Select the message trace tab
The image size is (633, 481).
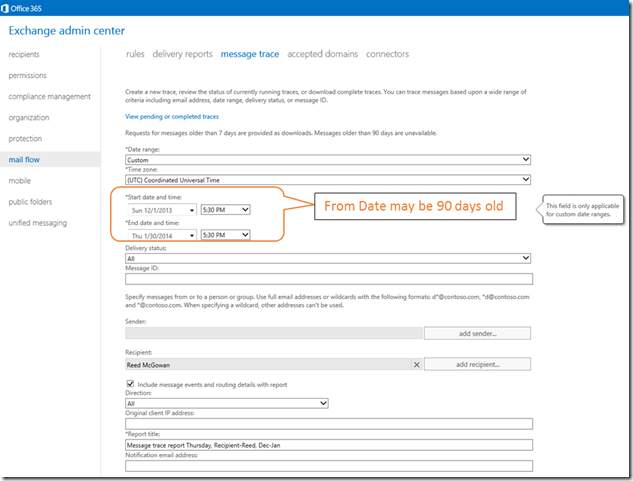coord(249,54)
